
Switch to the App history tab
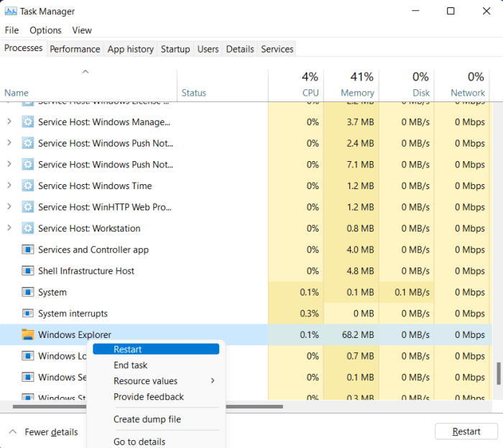131,49
